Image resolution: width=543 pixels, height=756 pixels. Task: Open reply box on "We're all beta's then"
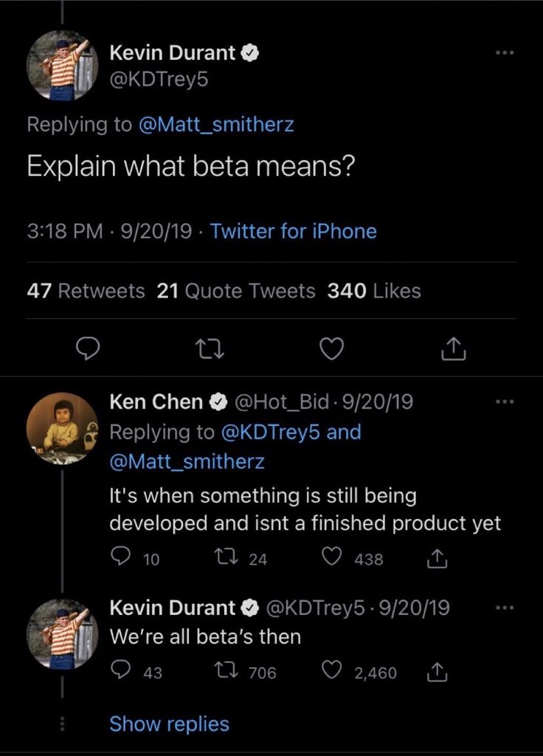tap(120, 673)
